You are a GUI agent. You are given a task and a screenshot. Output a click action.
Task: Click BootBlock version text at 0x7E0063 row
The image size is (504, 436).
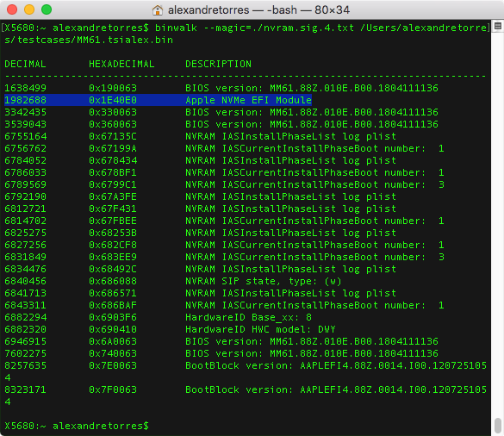[x=336, y=365]
